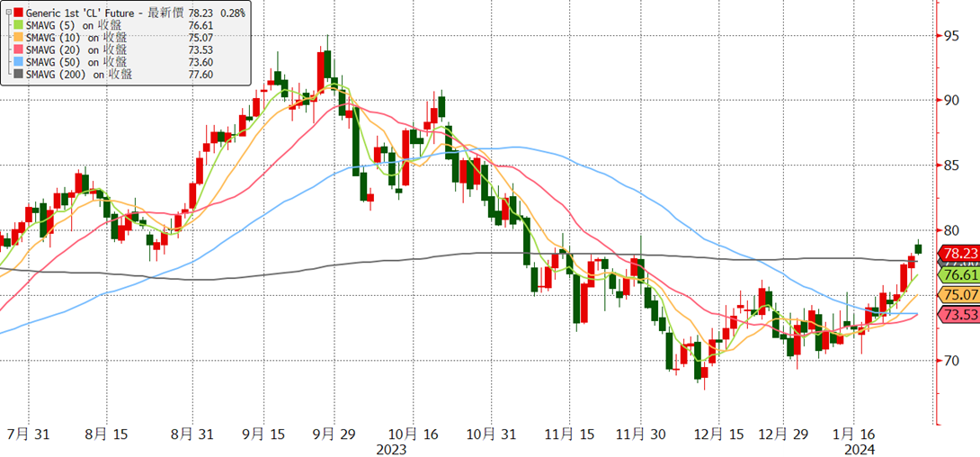The image size is (980, 457).
Task: Click the 2024 year label on time axis
Action: click(x=860, y=450)
